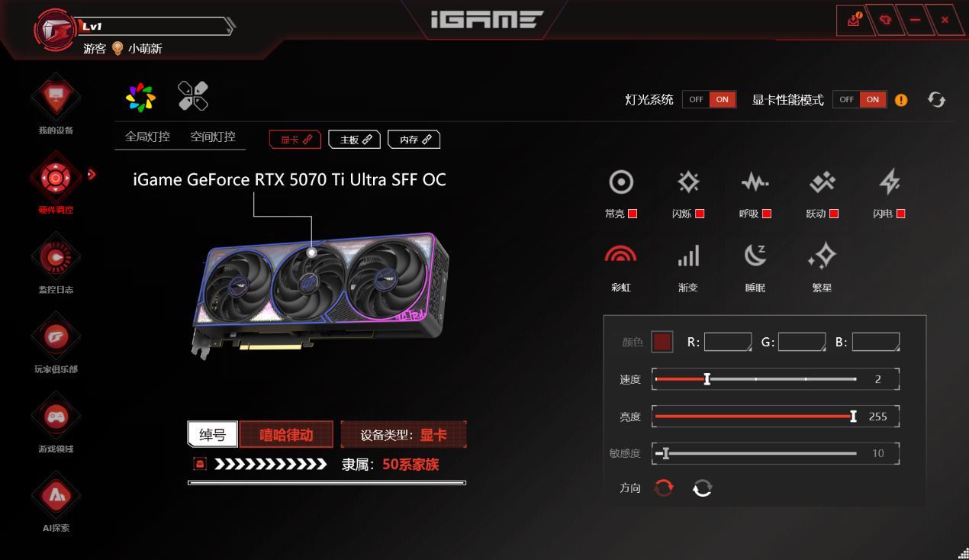
Task: Click the 速度 speed slider track
Action: tap(755, 378)
